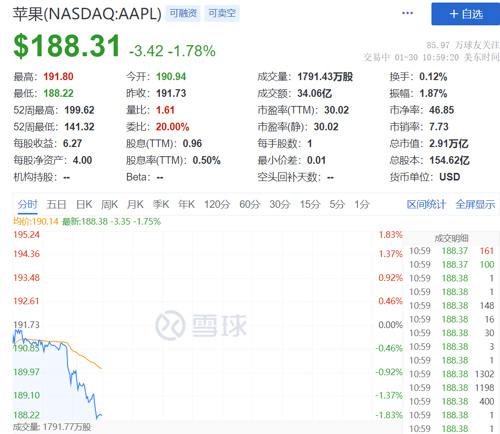This screenshot has height=434, width=500.
Task: Click the 成交明细 trade details header
Action: click(x=451, y=238)
